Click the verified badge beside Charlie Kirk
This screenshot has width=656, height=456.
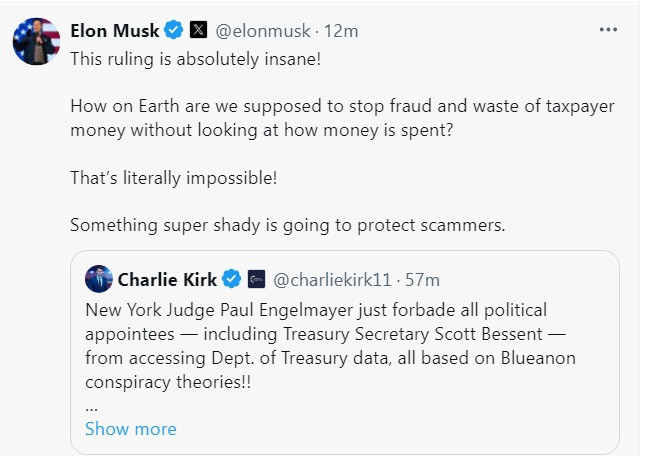231,278
